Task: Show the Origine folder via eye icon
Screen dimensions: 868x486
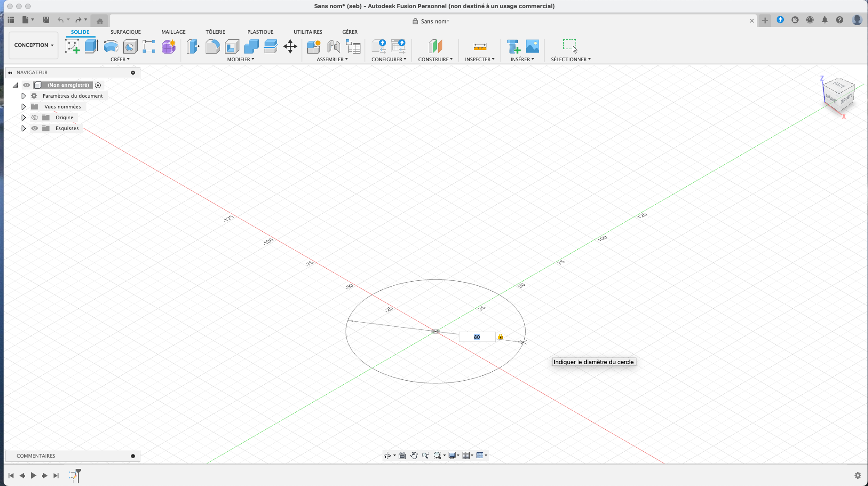Action: point(35,117)
